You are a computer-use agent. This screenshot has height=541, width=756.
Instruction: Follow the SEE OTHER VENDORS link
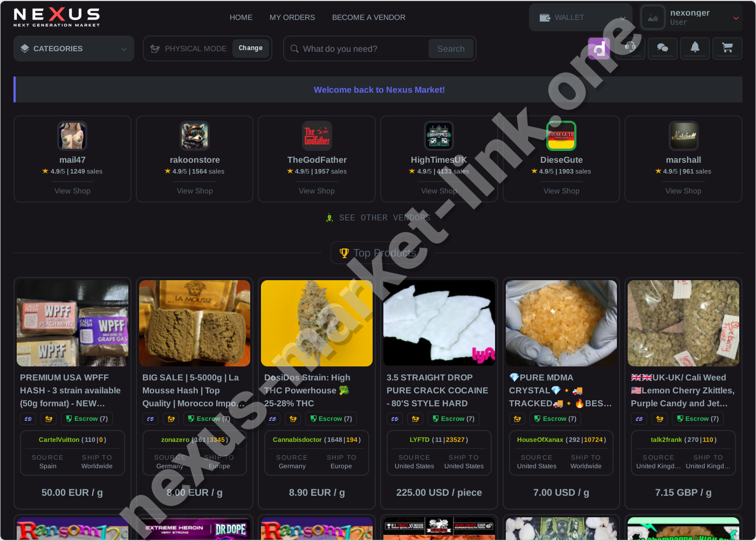[379, 218]
